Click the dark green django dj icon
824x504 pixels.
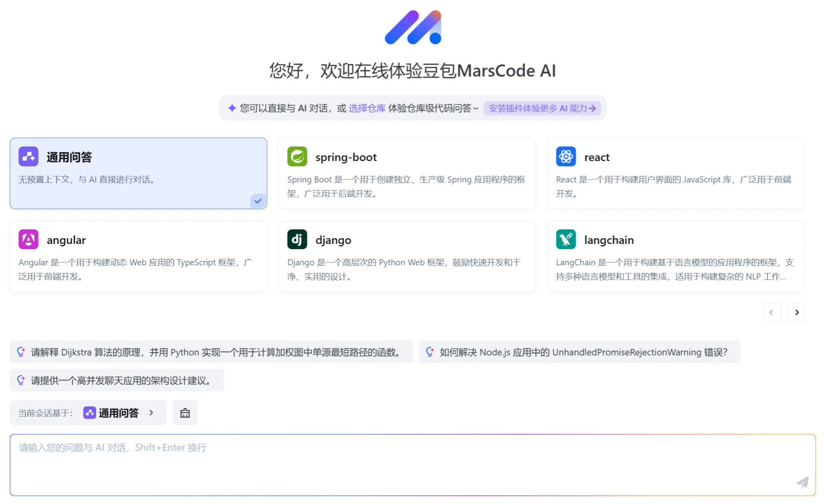click(x=297, y=239)
